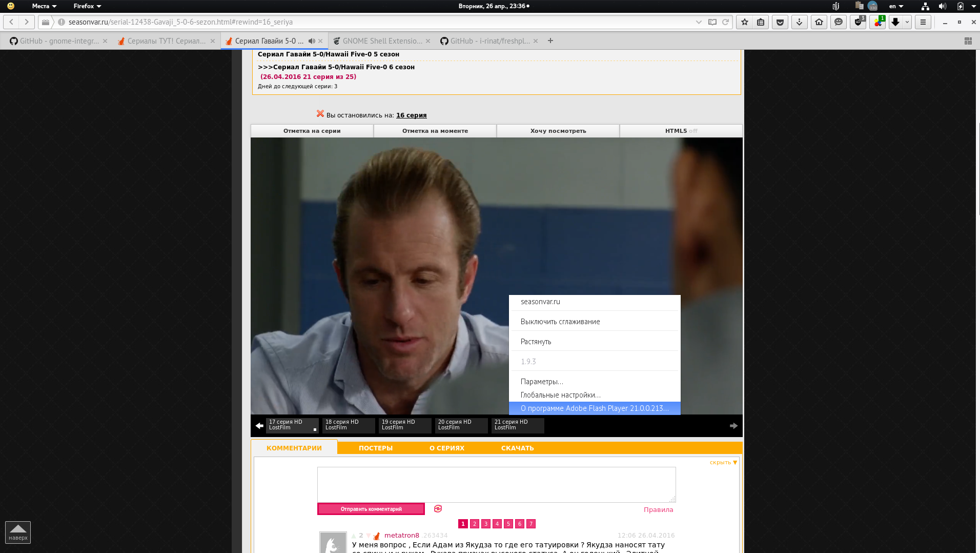
Task: Click the colored balls extension icon
Action: 877,22
